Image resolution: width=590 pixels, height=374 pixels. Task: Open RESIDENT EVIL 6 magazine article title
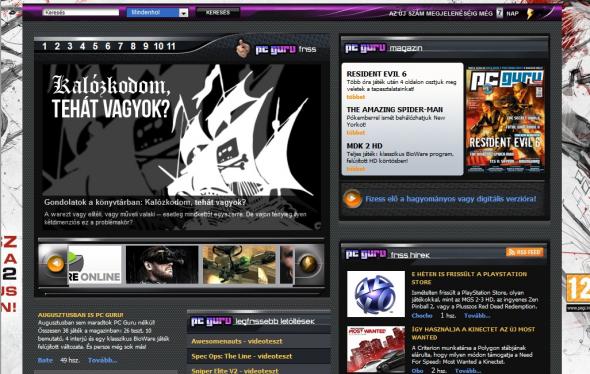[376, 74]
